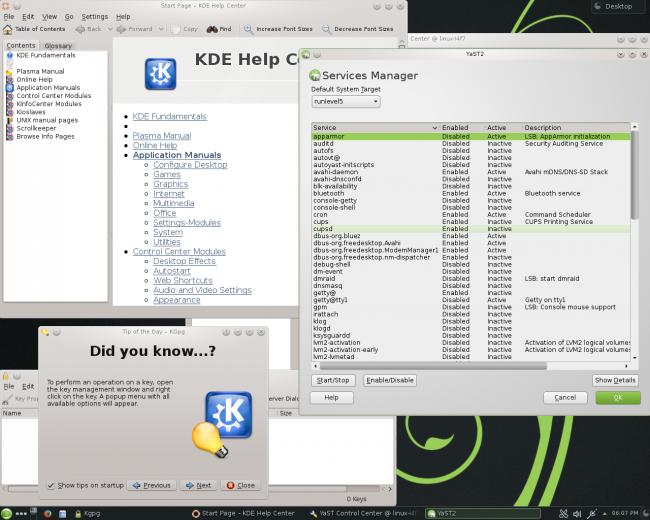Click the Kgpg lock icon in taskbar
The image size is (650, 520).
tap(78, 514)
